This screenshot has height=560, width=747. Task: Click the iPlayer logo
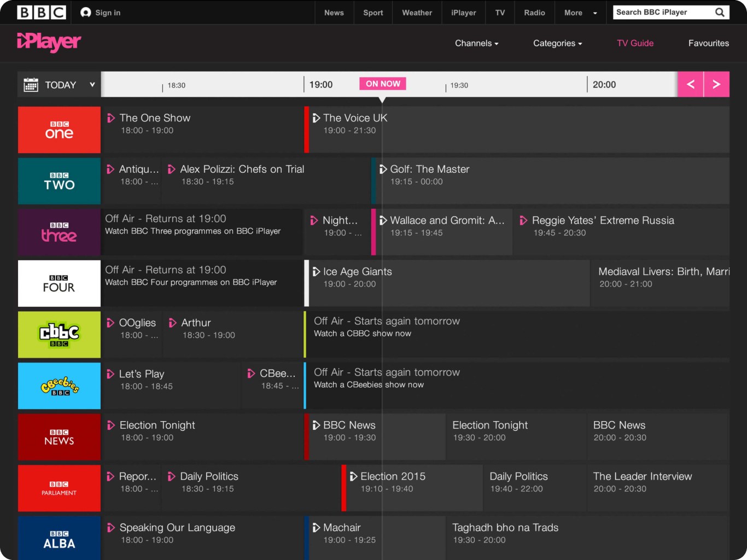pos(49,42)
